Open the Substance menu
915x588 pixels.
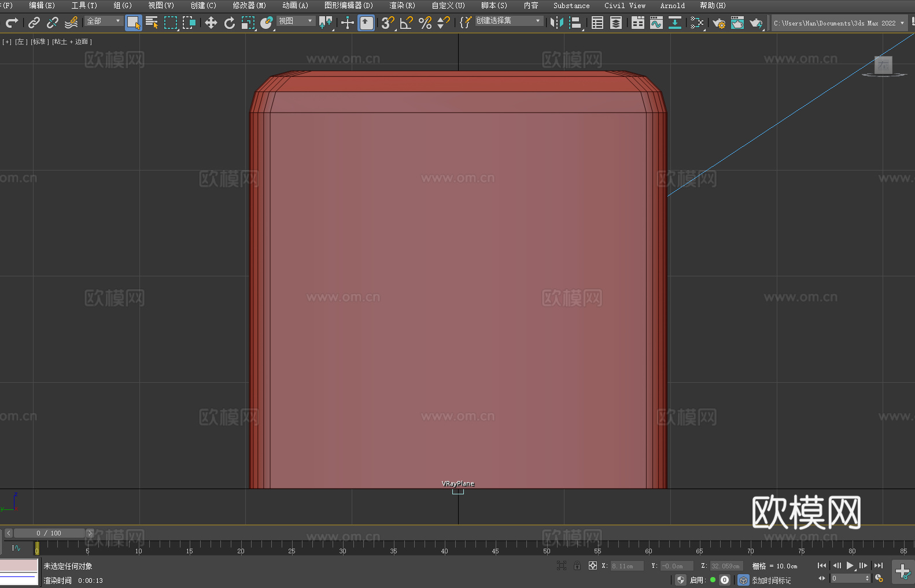pos(571,5)
